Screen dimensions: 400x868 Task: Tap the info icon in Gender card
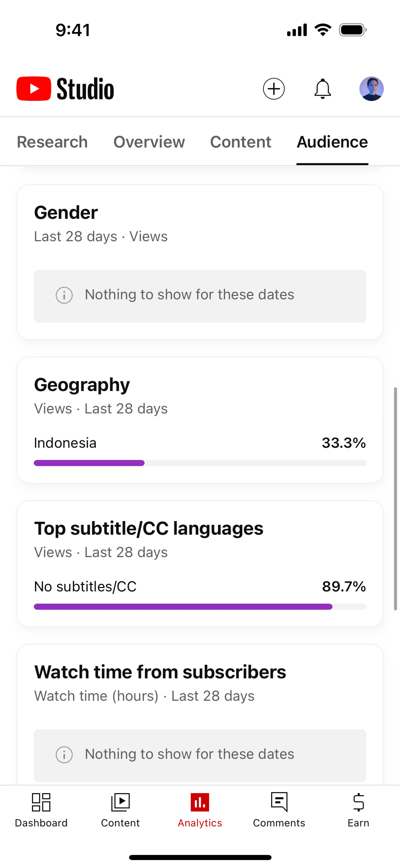(64, 296)
